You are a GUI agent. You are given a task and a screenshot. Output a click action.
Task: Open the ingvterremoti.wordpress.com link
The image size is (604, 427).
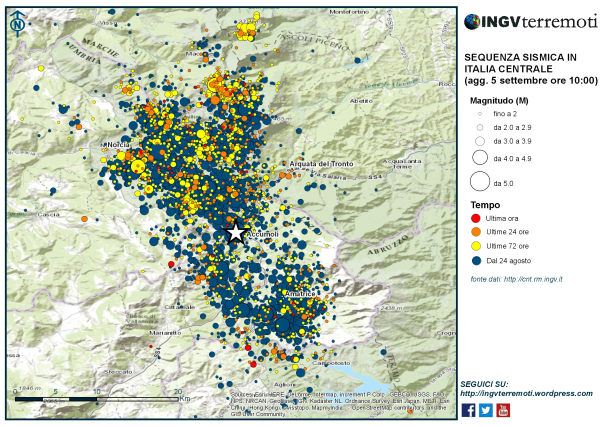tap(527, 394)
